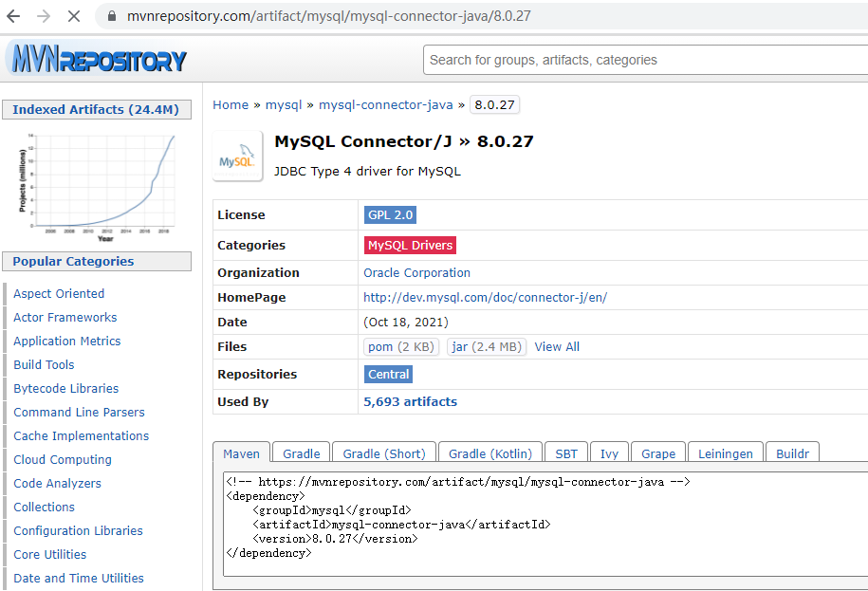868x591 pixels.
Task: Click the 8.0.27 version breadcrumb badge
Action: pyautogui.click(x=494, y=104)
